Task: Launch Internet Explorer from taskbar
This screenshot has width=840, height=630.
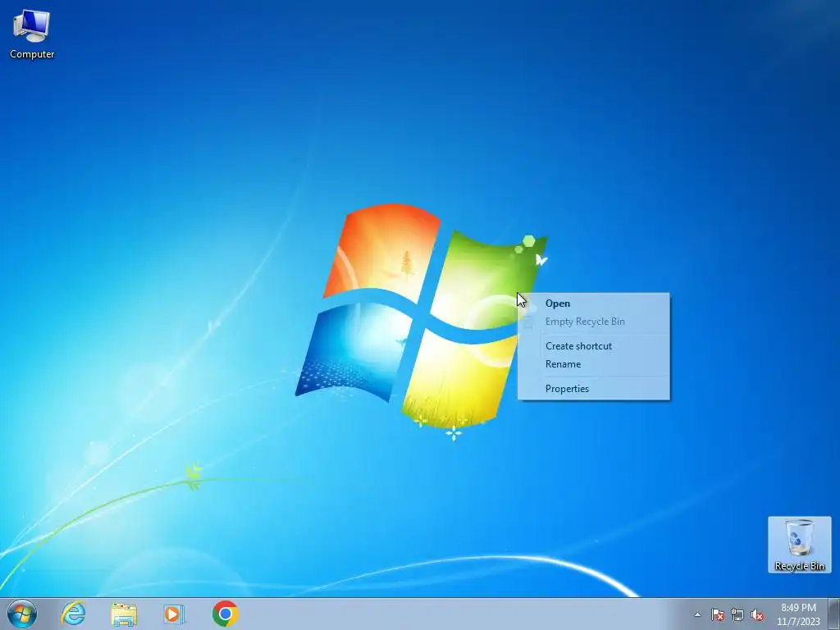Action: click(x=73, y=614)
